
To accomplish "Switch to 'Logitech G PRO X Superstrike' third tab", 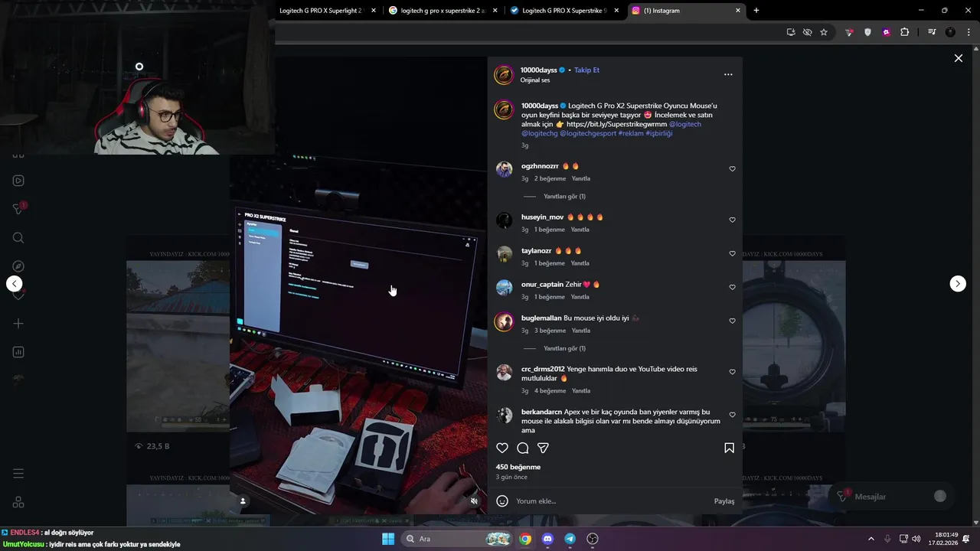I will (565, 11).
